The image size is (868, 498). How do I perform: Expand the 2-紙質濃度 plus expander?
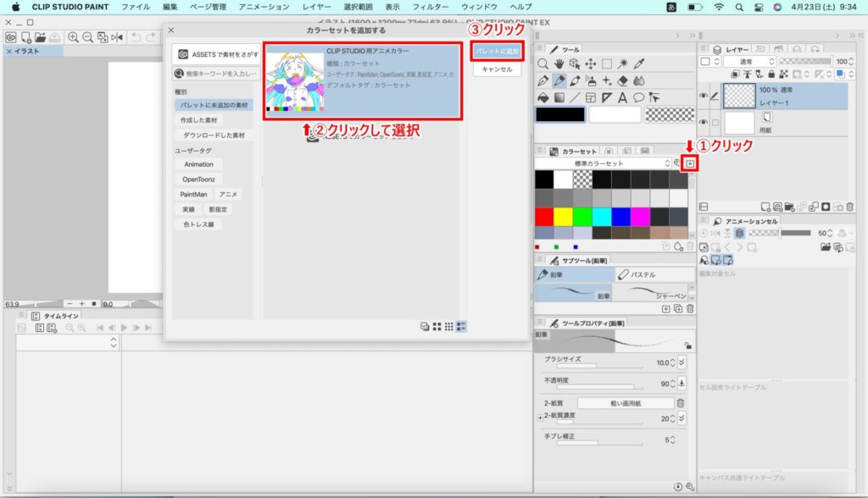click(x=539, y=418)
